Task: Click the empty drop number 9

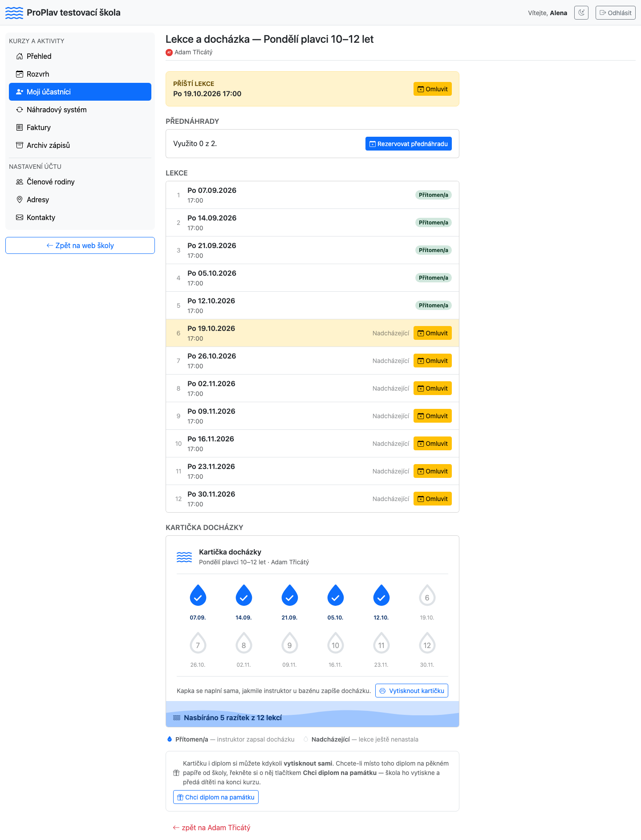Action: click(290, 644)
